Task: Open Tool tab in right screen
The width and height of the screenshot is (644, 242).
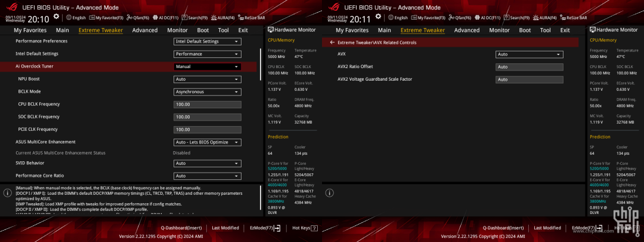Action: click(546, 30)
